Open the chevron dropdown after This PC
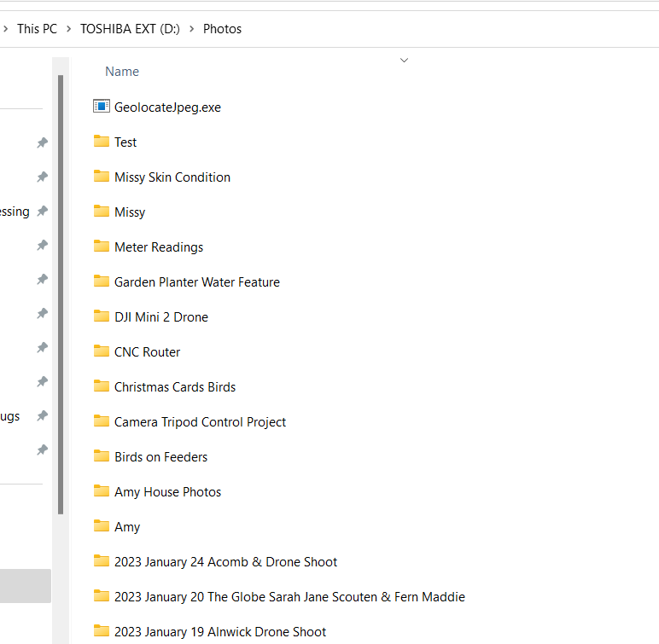Screen dimensions: 659x644 69,29
